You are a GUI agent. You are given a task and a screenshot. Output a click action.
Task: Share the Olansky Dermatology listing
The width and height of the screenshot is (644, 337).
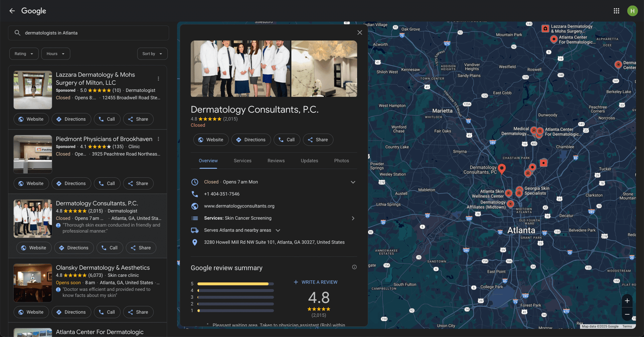pos(138,312)
